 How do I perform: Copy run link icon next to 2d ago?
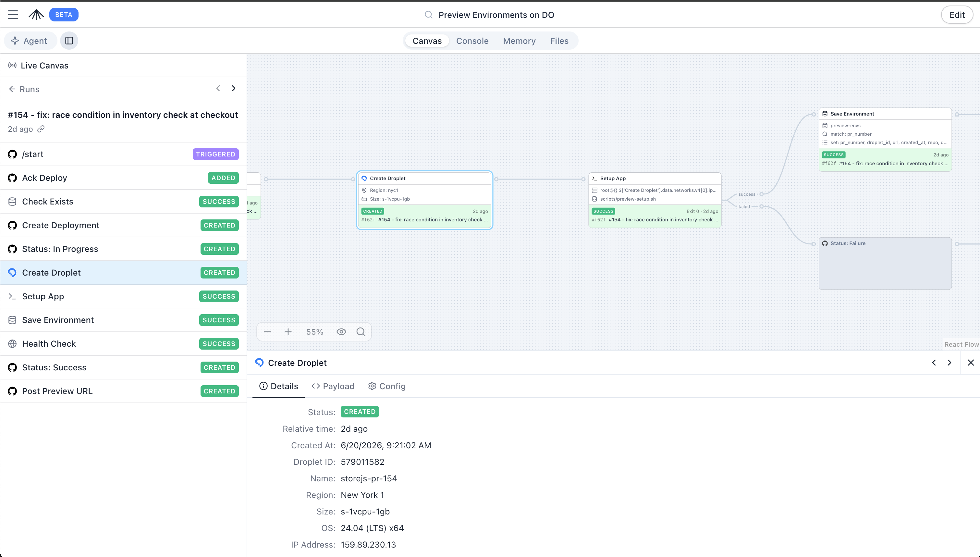click(41, 129)
